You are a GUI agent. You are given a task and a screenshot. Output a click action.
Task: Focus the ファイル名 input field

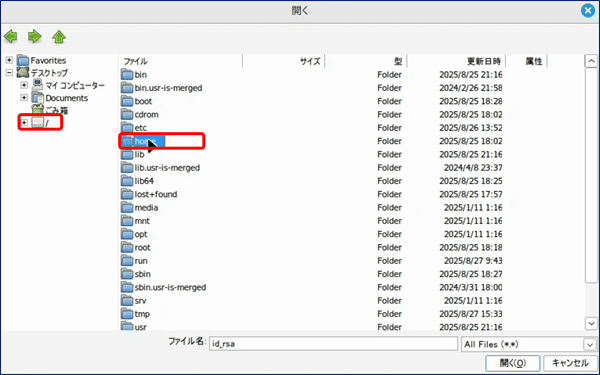pos(333,344)
